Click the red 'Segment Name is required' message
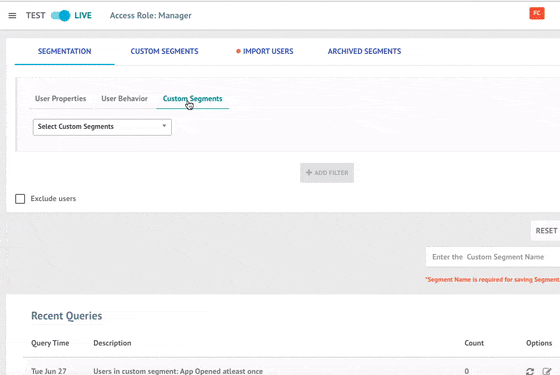The image size is (560, 375). pos(492,280)
